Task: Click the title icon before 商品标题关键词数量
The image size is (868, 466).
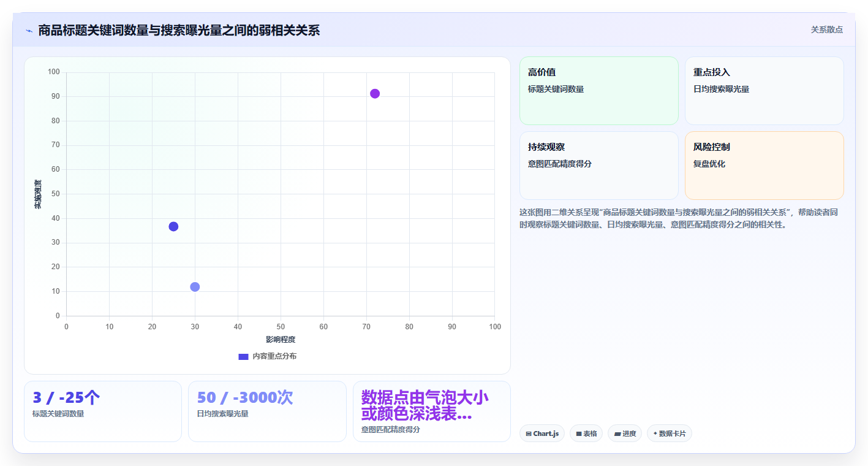Action: [29, 31]
